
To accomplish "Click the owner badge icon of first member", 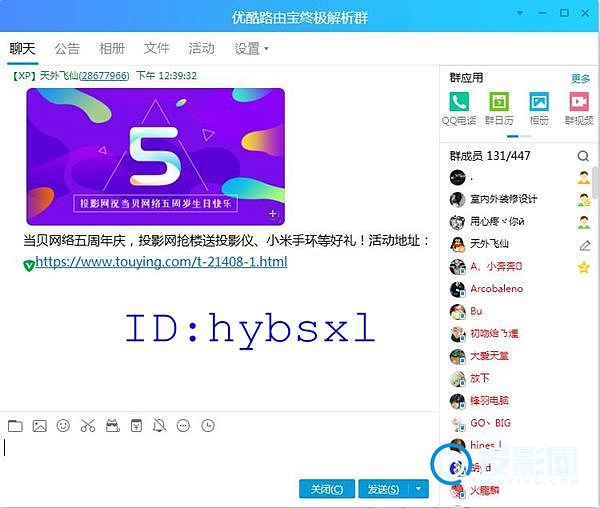I will [584, 177].
